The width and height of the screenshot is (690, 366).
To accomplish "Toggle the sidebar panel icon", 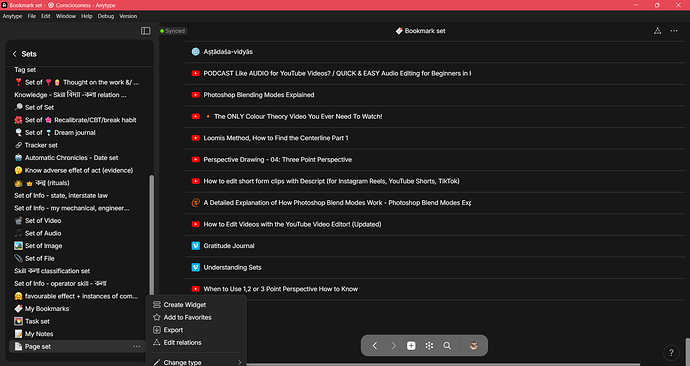I will coord(146,31).
